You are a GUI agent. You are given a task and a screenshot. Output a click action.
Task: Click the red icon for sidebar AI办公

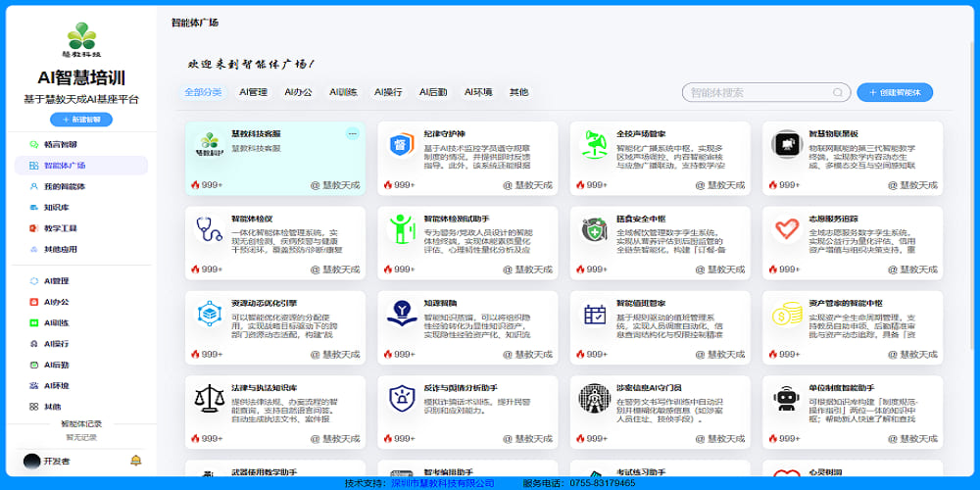coord(33,302)
